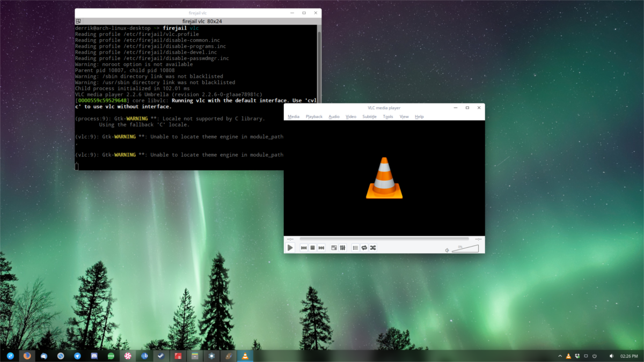Click the terminal cursor prompt line
644x362 pixels.
click(x=77, y=167)
